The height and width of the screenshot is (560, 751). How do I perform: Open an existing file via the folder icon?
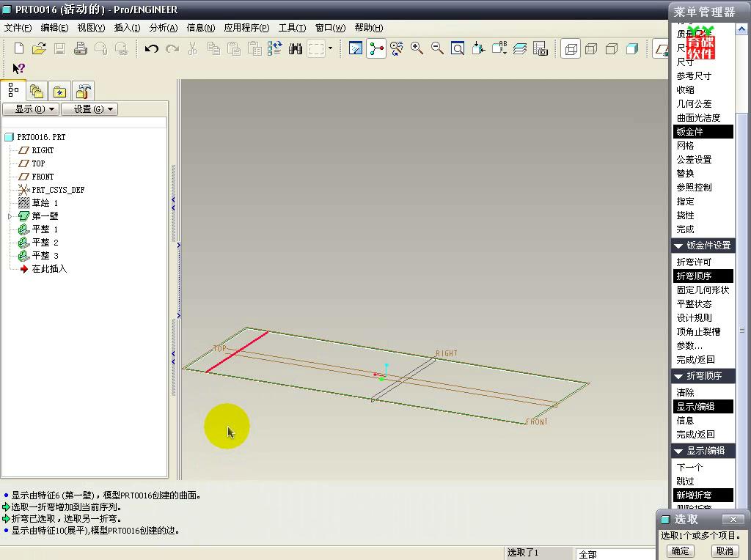[40, 48]
